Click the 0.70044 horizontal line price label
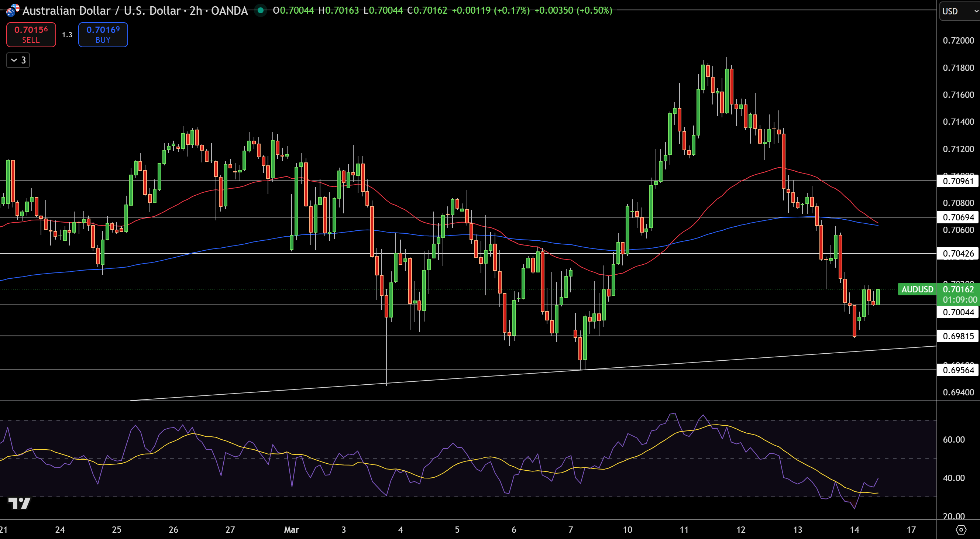The height and width of the screenshot is (539, 980). click(958, 312)
